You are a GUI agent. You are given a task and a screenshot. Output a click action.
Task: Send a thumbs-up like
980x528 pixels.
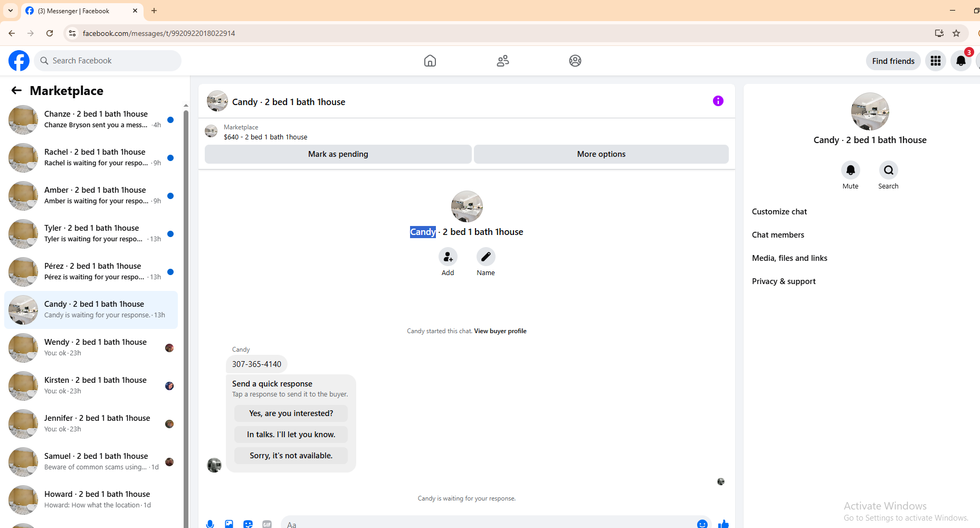click(x=724, y=524)
